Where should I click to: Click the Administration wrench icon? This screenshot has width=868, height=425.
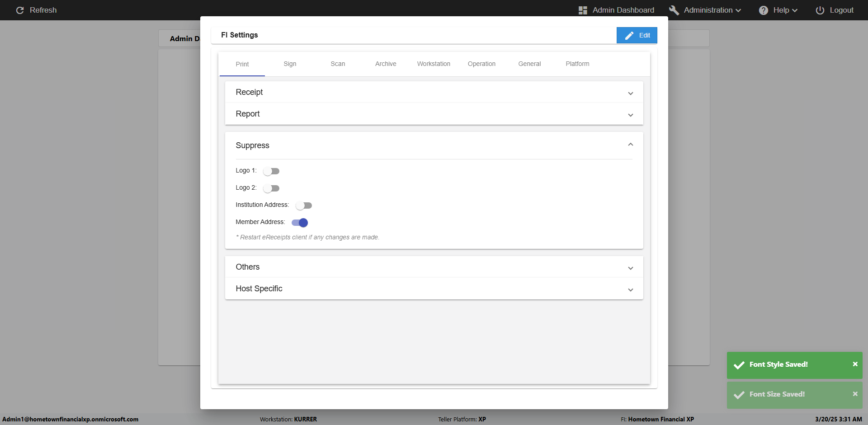[674, 10]
